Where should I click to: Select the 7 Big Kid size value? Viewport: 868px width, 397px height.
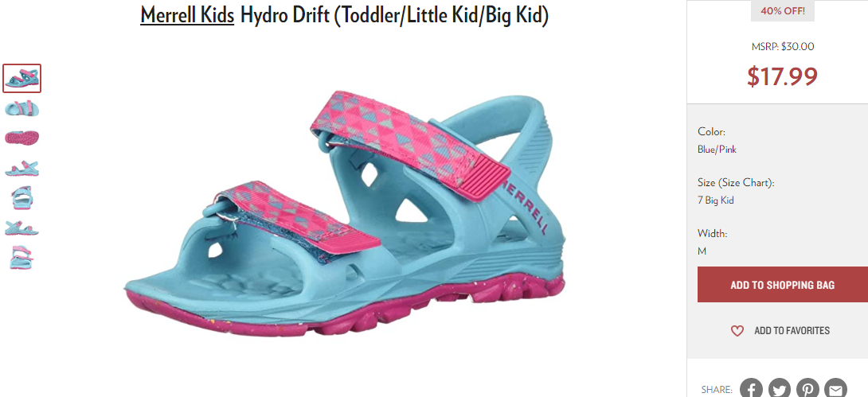[x=716, y=200]
